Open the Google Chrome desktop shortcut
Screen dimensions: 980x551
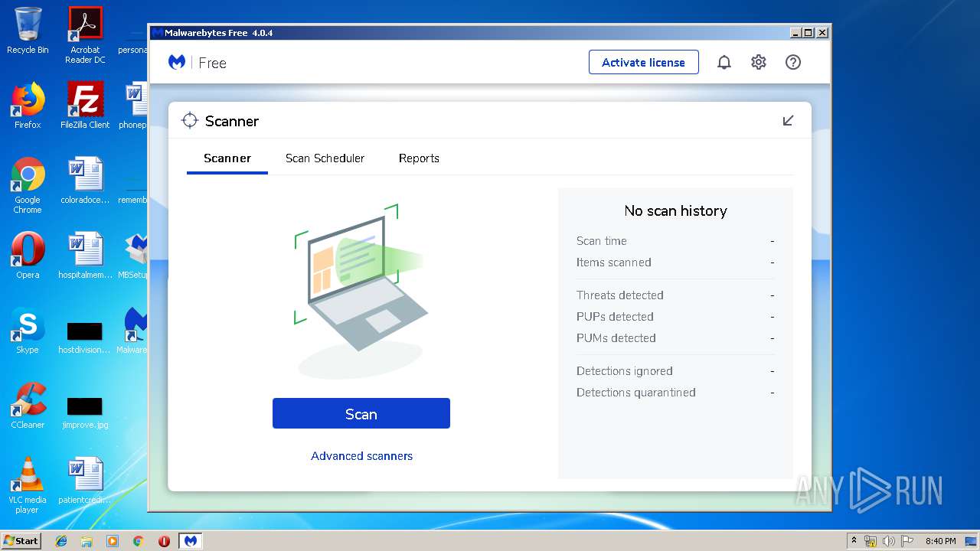tap(28, 185)
